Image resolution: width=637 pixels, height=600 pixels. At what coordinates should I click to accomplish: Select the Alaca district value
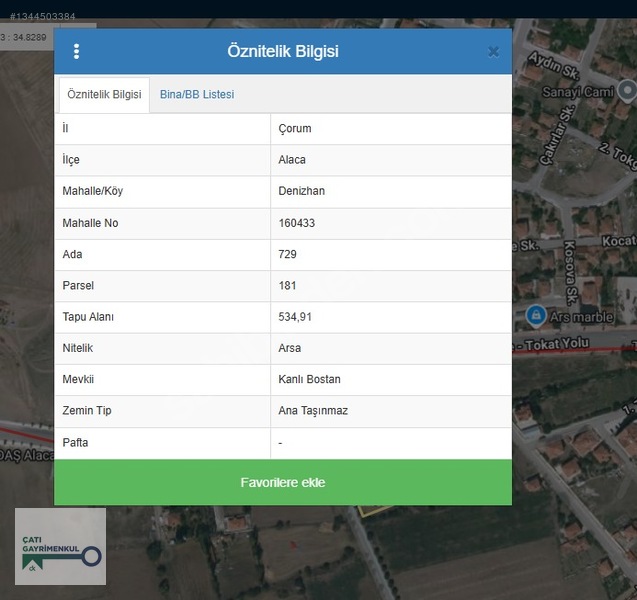[292, 160]
